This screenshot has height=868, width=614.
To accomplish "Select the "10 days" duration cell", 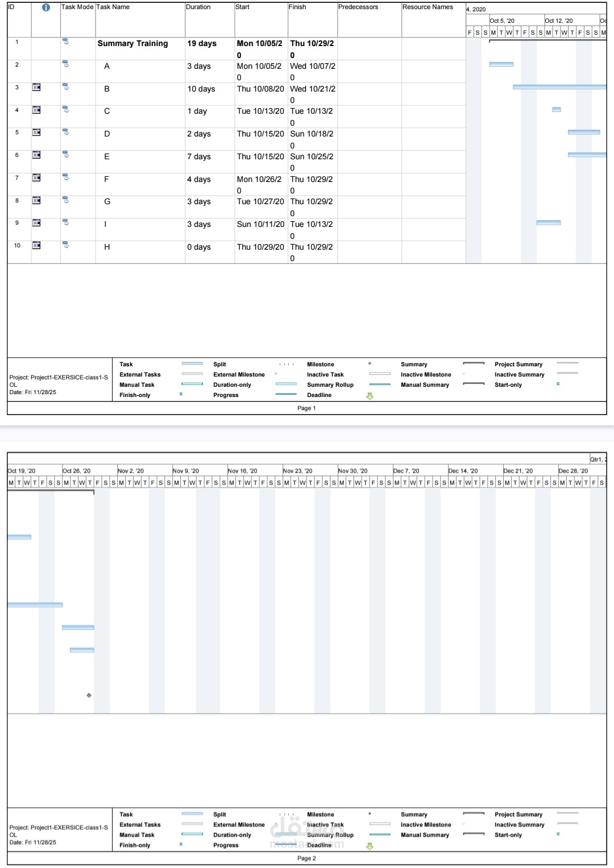I will pyautogui.click(x=210, y=94).
